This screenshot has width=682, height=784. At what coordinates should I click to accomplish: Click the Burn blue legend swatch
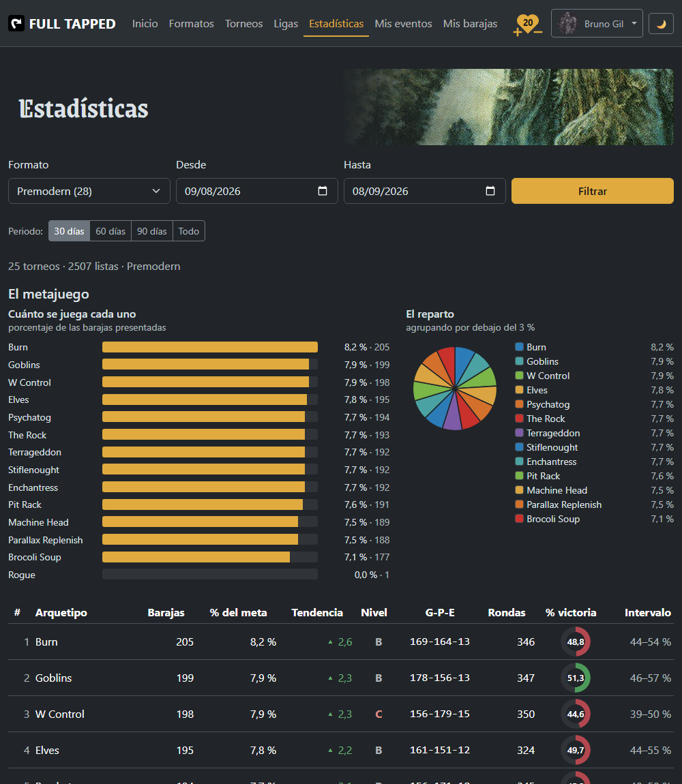520,346
